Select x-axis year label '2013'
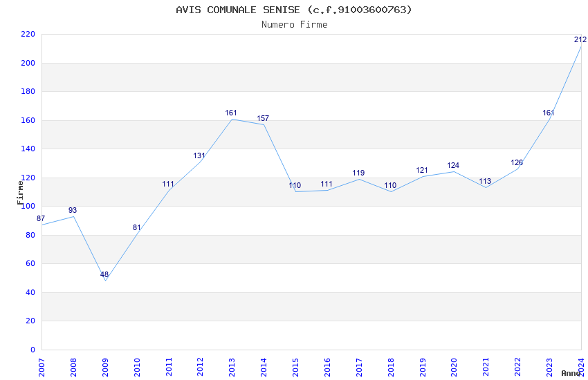The image size is (588, 380). coord(232,368)
